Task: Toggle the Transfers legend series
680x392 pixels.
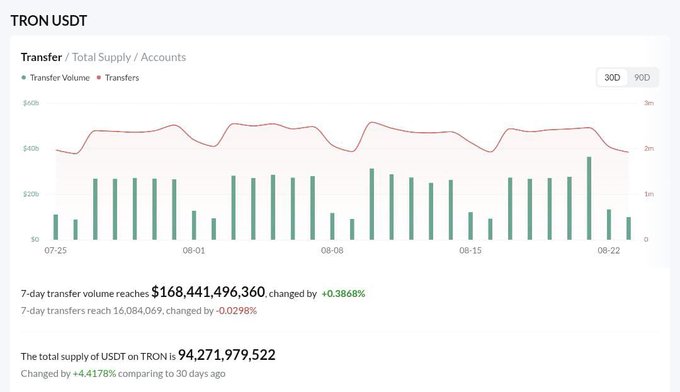Action: 118,78
